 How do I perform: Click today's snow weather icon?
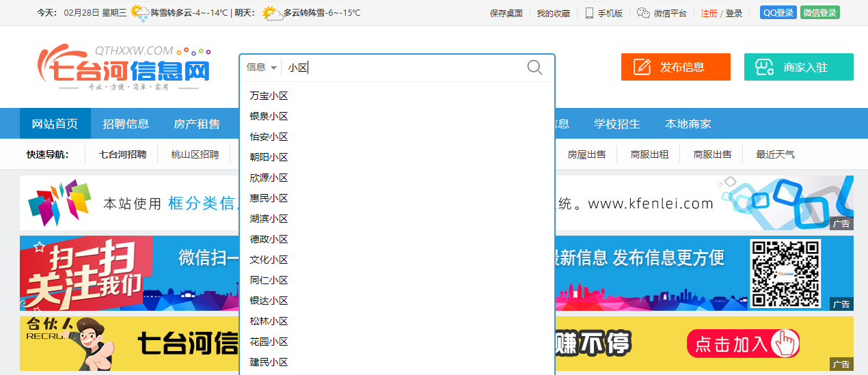click(x=140, y=13)
